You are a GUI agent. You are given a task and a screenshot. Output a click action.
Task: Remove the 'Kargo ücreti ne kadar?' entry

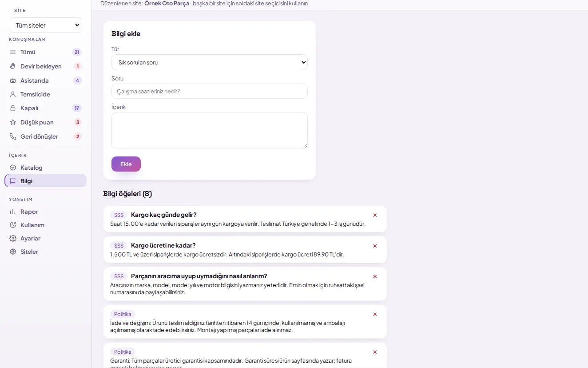(375, 246)
